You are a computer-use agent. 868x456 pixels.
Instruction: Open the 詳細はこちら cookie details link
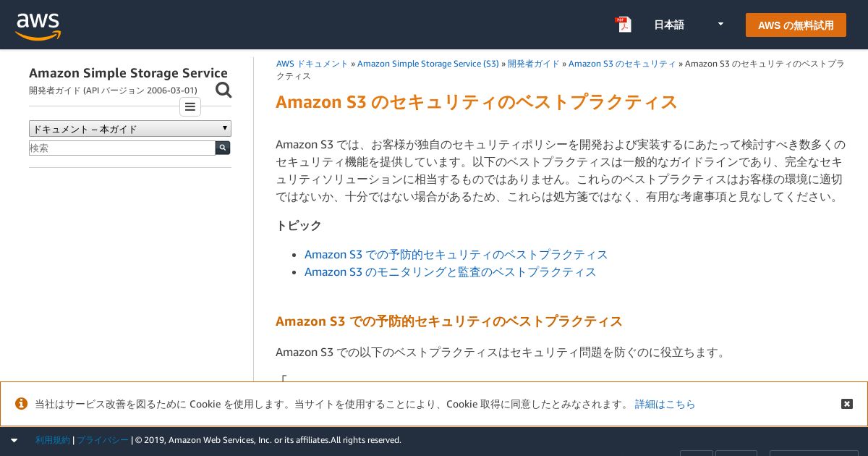point(665,404)
